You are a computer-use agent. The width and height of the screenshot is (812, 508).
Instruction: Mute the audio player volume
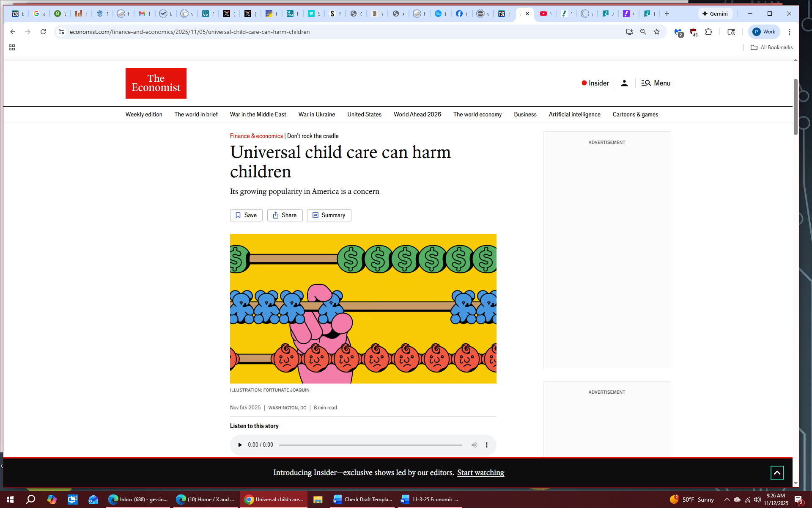tap(474, 445)
